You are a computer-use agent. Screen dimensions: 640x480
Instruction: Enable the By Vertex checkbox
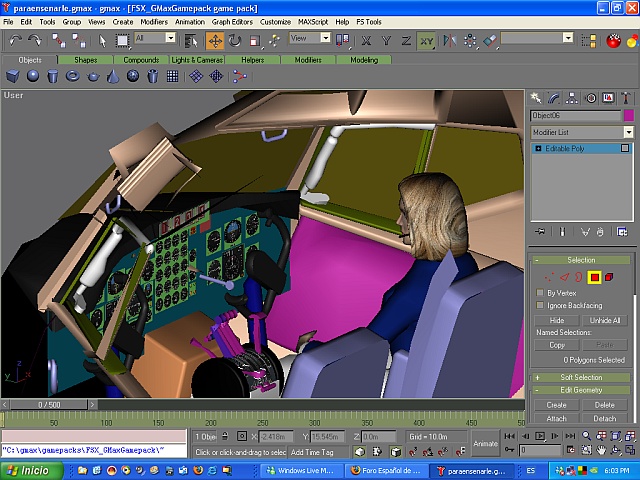click(x=541, y=292)
